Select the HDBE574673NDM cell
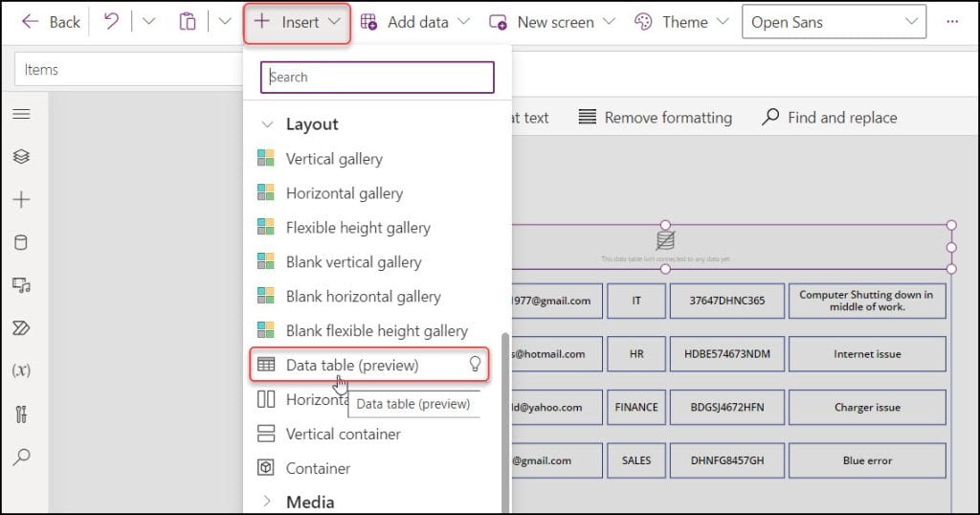 [x=727, y=354]
